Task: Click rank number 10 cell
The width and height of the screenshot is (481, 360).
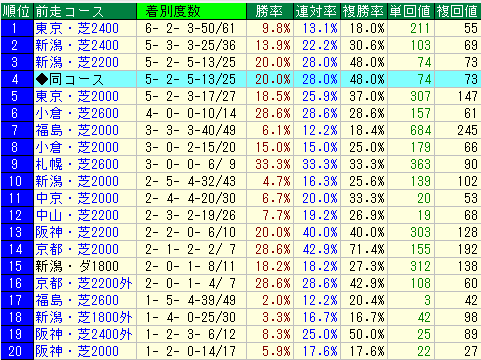Action: (17, 181)
